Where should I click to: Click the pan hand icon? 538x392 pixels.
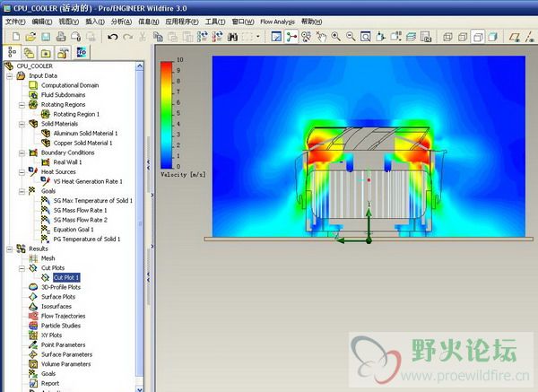[321, 37]
